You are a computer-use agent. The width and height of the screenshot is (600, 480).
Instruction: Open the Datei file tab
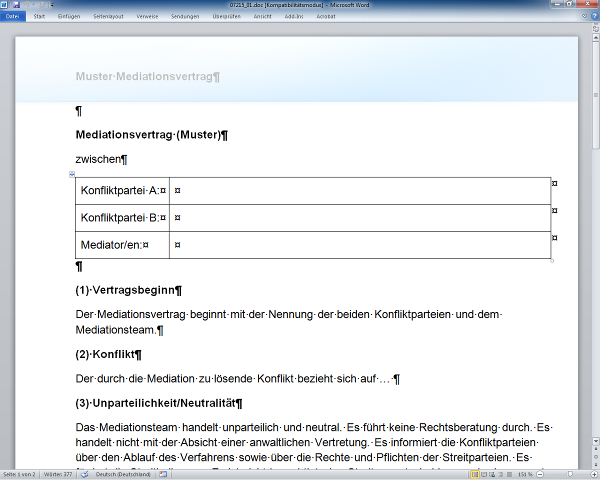coord(12,17)
